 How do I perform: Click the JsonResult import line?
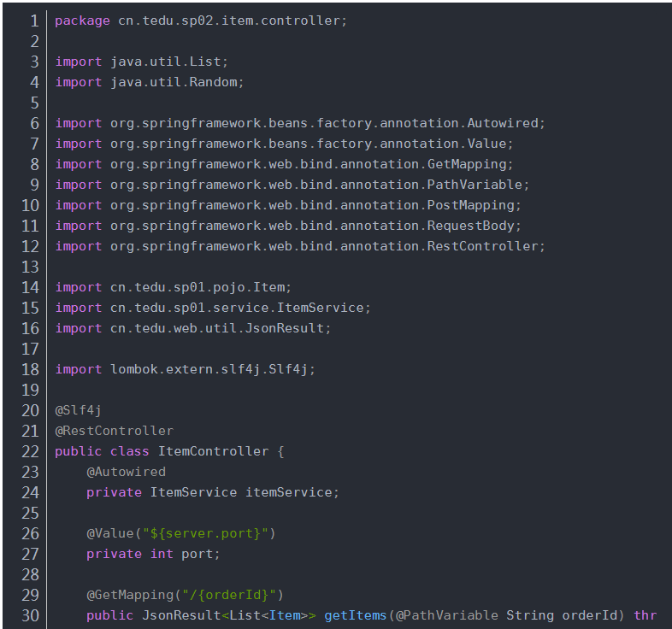(193, 328)
